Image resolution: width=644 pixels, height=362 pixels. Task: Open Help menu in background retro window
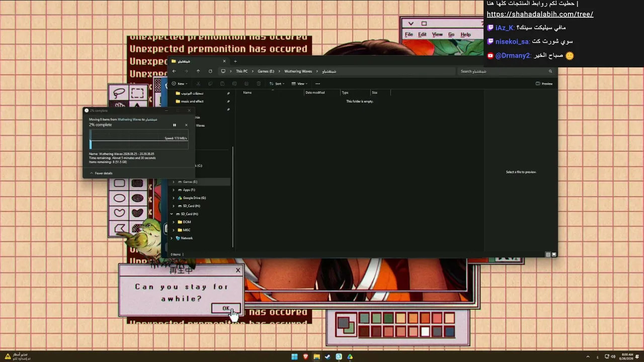pyautogui.click(x=466, y=35)
